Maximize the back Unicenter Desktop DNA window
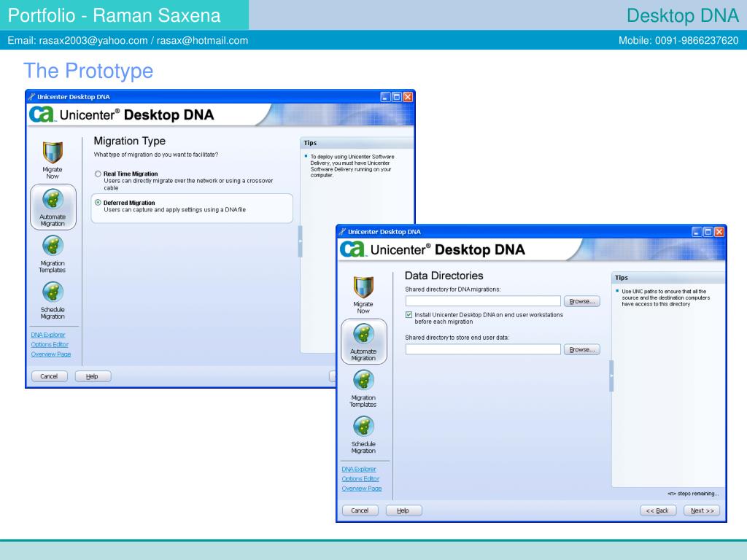 click(x=397, y=97)
